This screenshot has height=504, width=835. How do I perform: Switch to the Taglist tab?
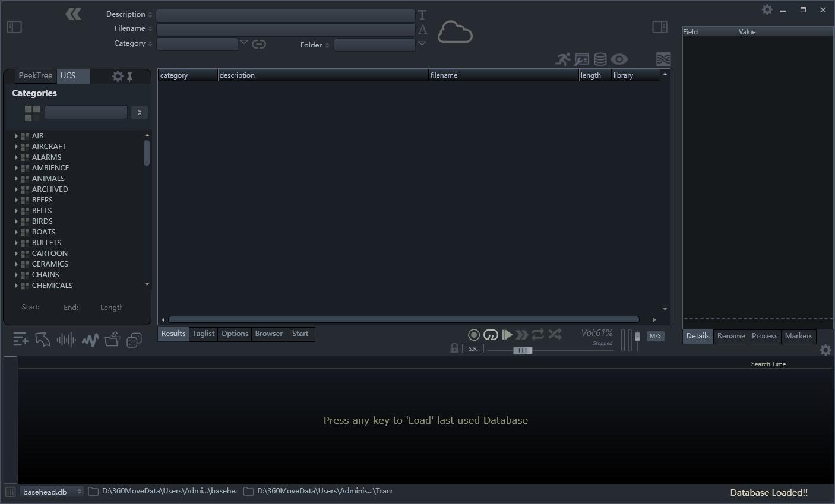coord(203,334)
